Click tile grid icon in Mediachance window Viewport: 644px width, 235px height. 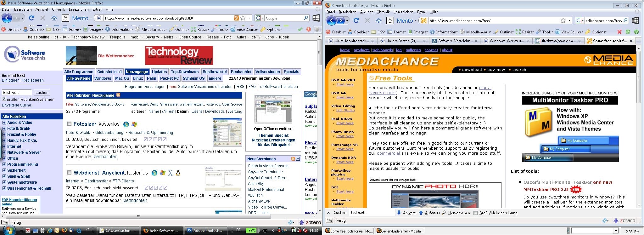coord(635,20)
